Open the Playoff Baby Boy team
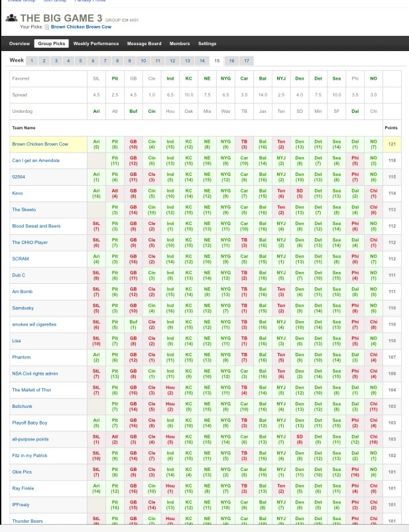Screen dimensions: 409x532 click(29, 422)
